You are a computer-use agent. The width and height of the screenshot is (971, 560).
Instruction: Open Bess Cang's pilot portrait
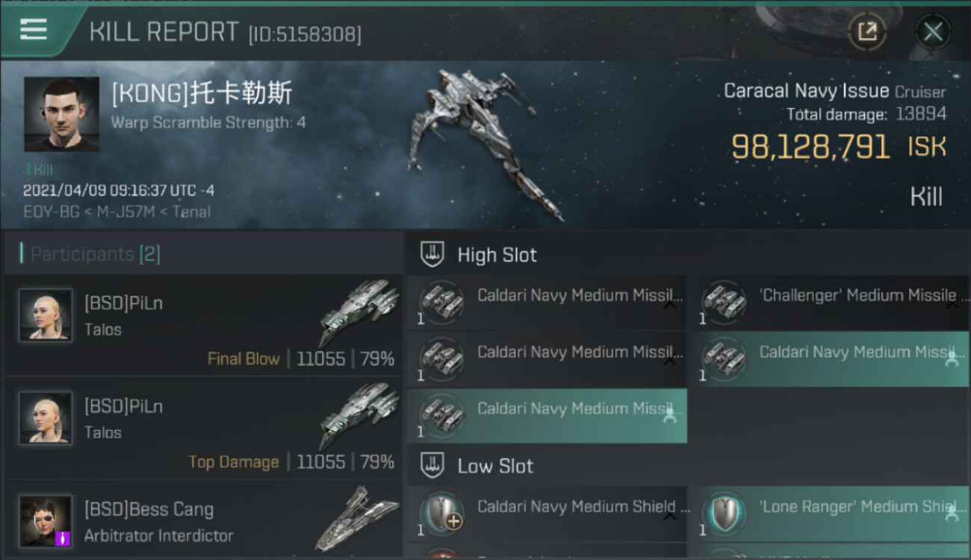point(46,520)
